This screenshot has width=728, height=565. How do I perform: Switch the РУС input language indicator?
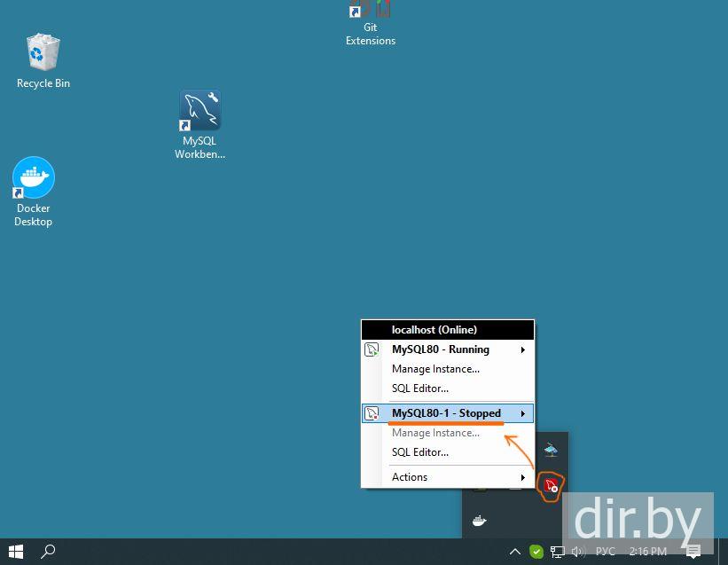pos(606,552)
